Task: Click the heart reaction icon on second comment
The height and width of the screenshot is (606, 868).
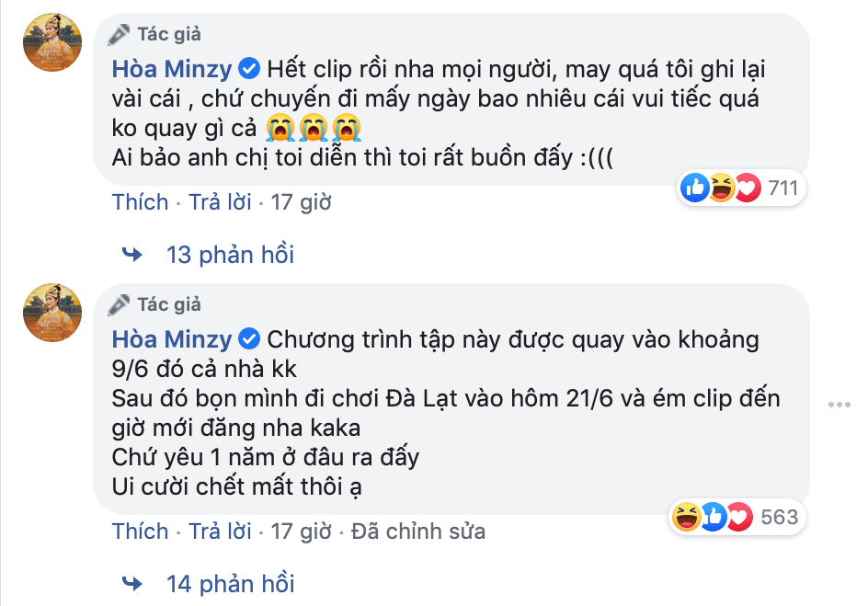Action: point(740,518)
